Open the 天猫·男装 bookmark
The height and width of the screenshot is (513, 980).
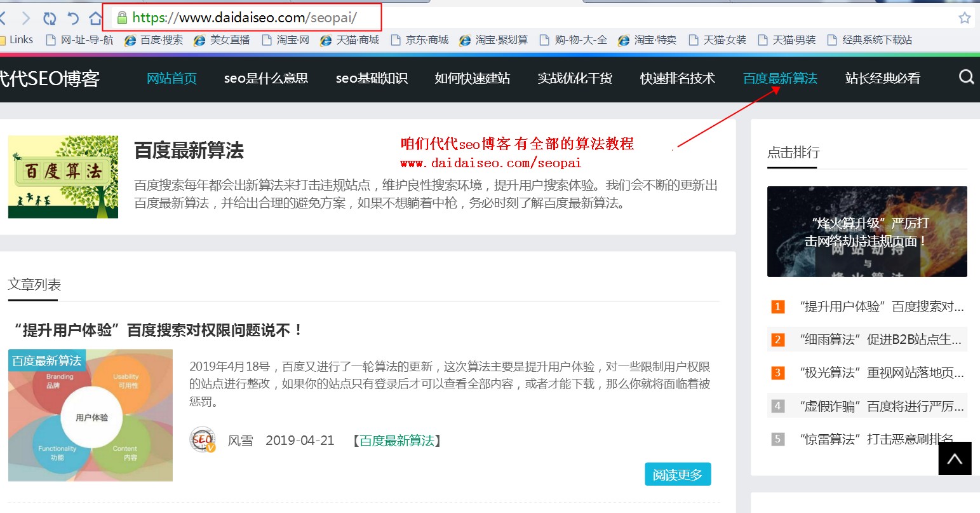tap(787, 39)
